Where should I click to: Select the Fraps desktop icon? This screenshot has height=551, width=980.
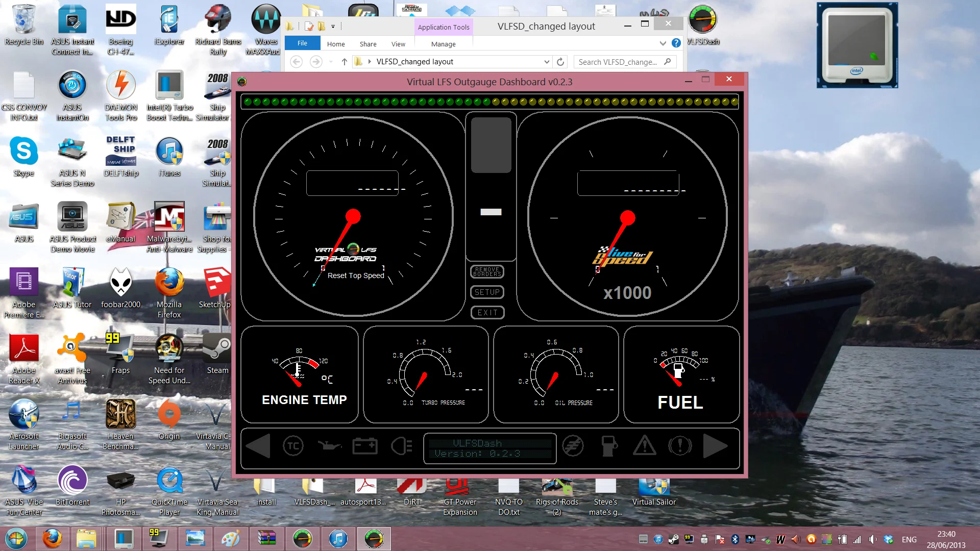120,354
